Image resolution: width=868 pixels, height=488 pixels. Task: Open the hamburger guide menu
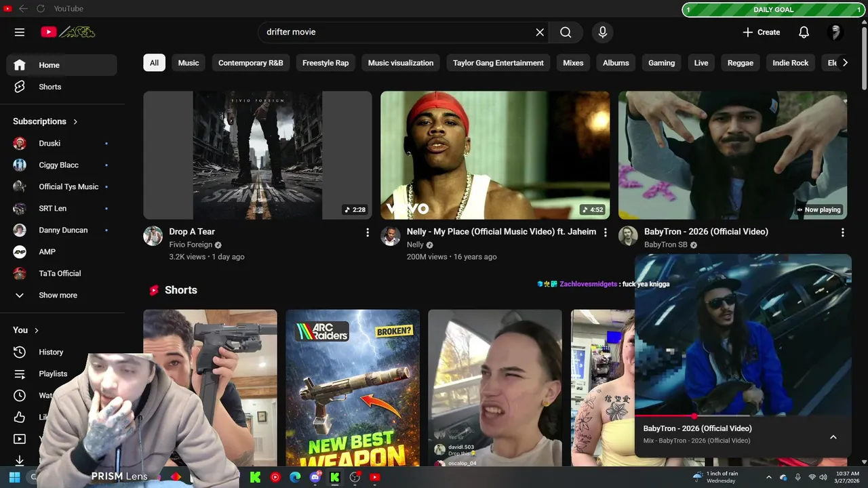(x=20, y=32)
